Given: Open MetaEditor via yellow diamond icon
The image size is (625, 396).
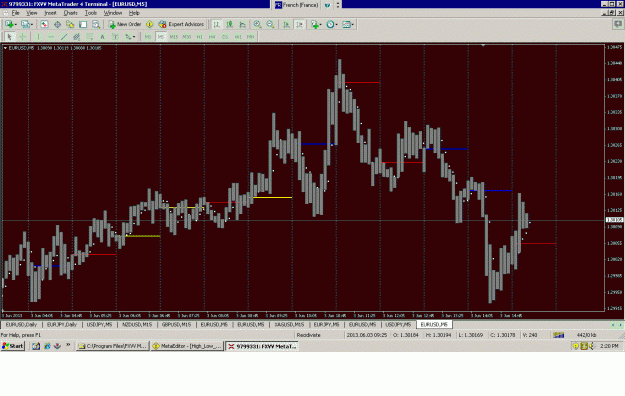Looking at the screenshot, I should (x=149, y=24).
